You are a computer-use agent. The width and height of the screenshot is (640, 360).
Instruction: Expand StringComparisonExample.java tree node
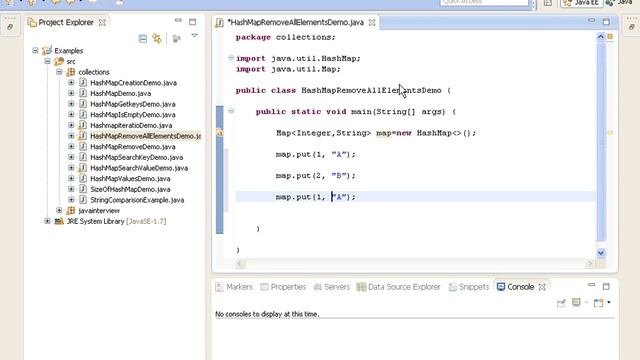coord(71,200)
